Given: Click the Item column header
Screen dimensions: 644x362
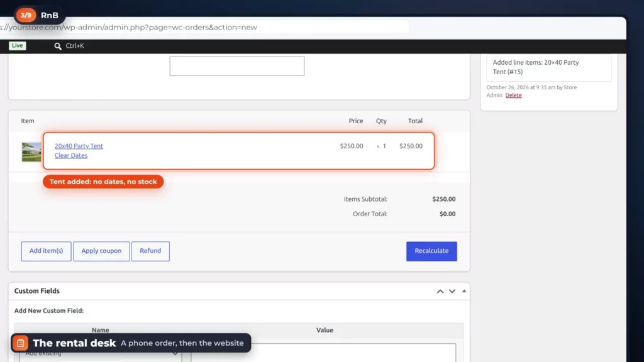Looking at the screenshot, I should click(28, 121).
